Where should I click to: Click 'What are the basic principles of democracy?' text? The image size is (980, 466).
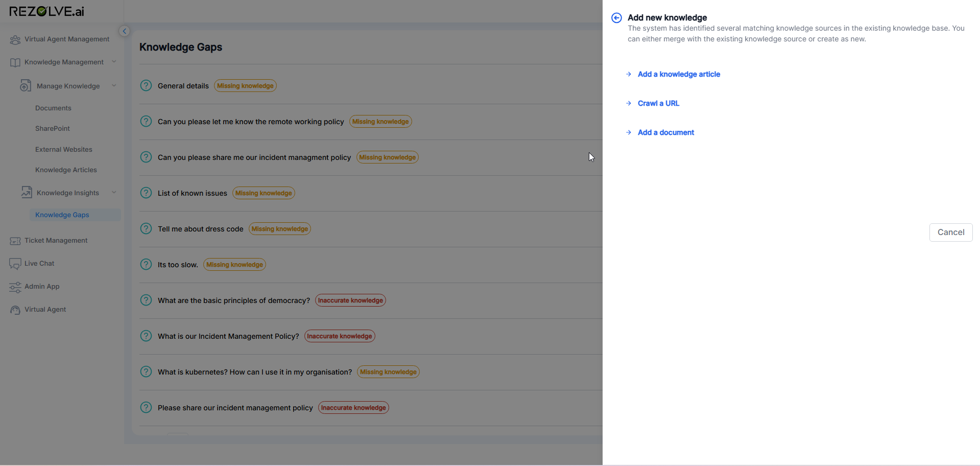[234, 300]
